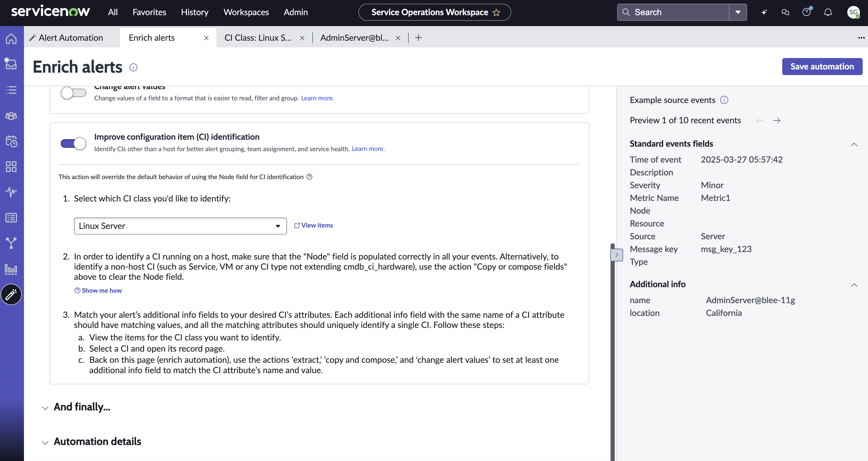
Task: Open the calendar schedule sidebar icon
Action: (x=11, y=141)
